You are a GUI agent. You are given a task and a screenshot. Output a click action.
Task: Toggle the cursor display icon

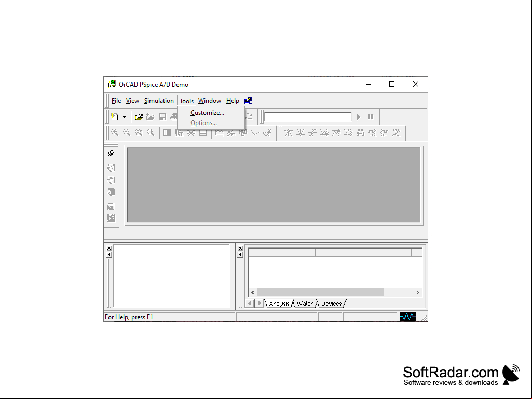click(267, 133)
